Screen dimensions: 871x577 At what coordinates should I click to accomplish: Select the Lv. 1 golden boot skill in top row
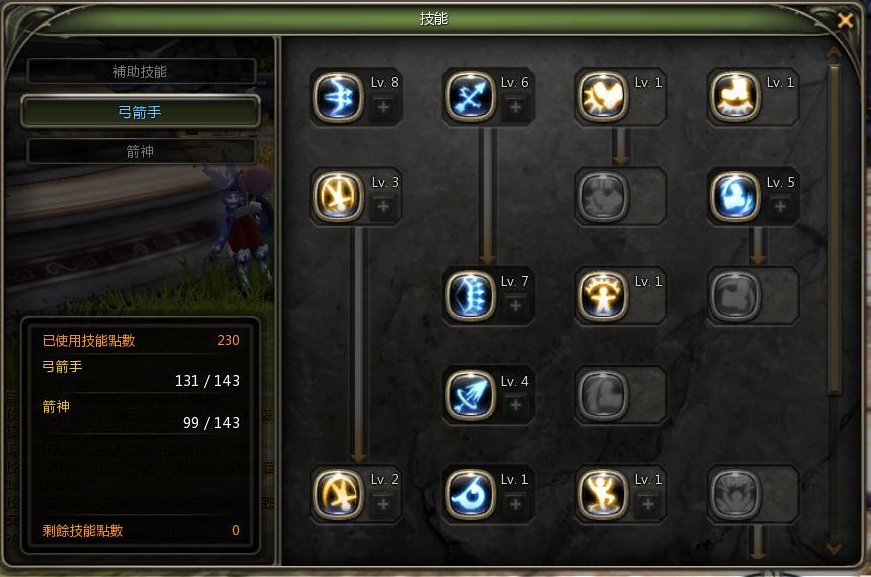735,97
